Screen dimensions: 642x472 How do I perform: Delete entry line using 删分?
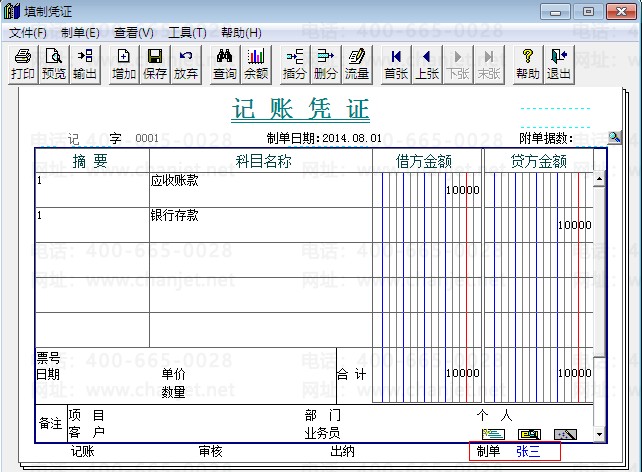(x=326, y=64)
